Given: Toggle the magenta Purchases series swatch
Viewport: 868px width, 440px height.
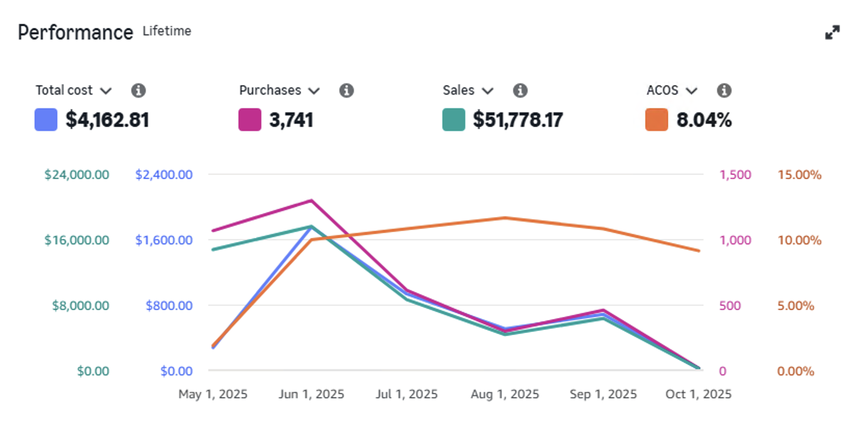Looking at the screenshot, I should [x=250, y=120].
